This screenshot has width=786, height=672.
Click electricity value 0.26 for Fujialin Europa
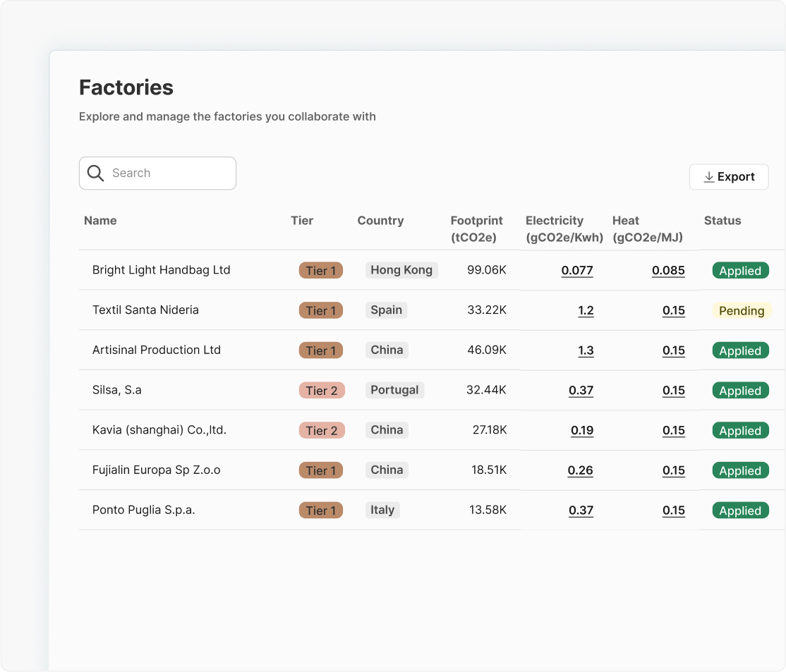point(580,471)
